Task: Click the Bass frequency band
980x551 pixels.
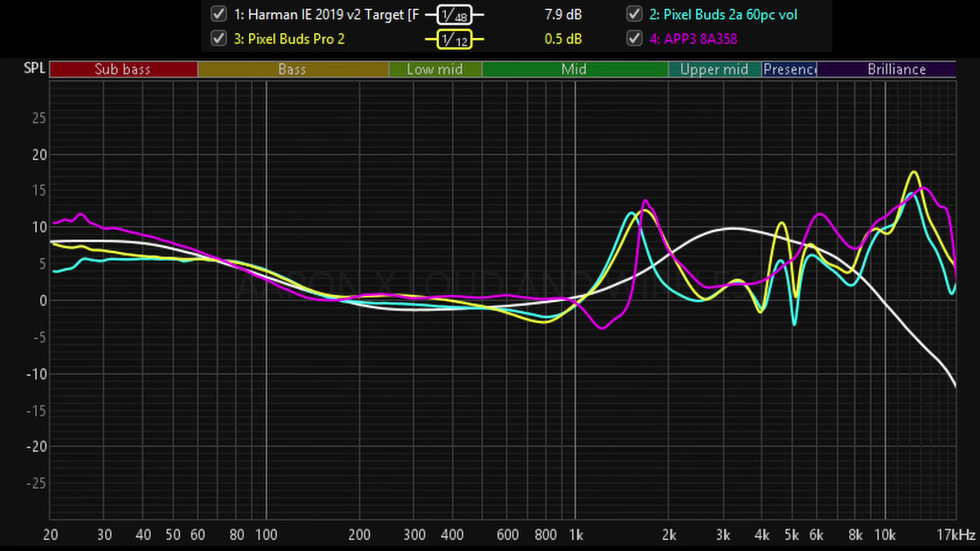Action: click(293, 69)
